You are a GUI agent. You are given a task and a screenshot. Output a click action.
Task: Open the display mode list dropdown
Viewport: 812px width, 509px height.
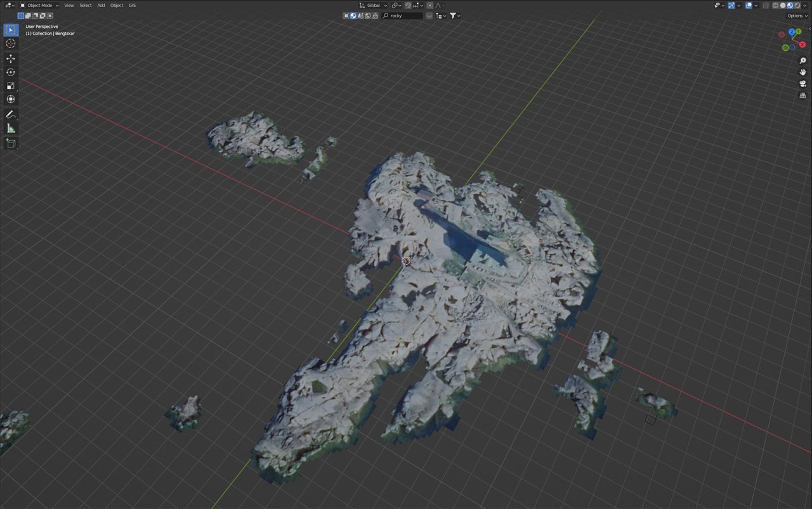(440, 16)
